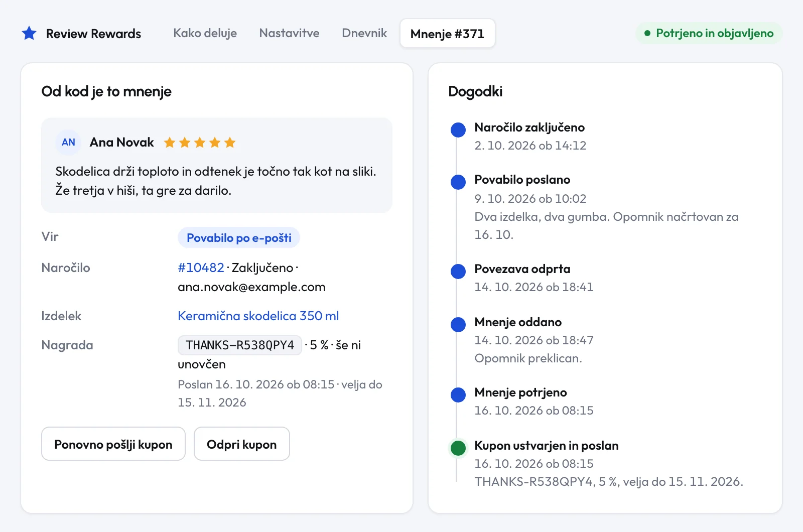Viewport: 803px width, 532px height.
Task: Click the Mnenje oddano event title
Action: [x=518, y=322]
